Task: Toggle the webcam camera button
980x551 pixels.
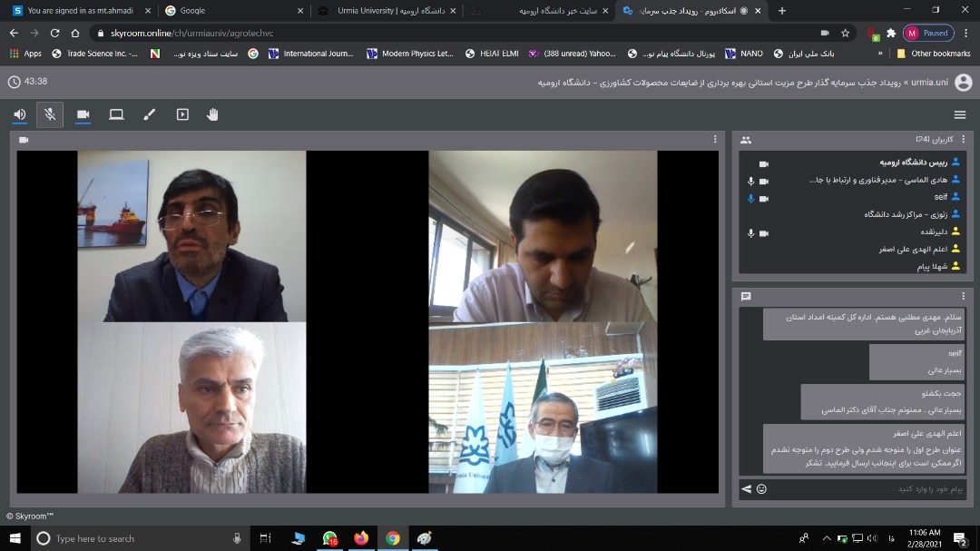Action: 83,114
